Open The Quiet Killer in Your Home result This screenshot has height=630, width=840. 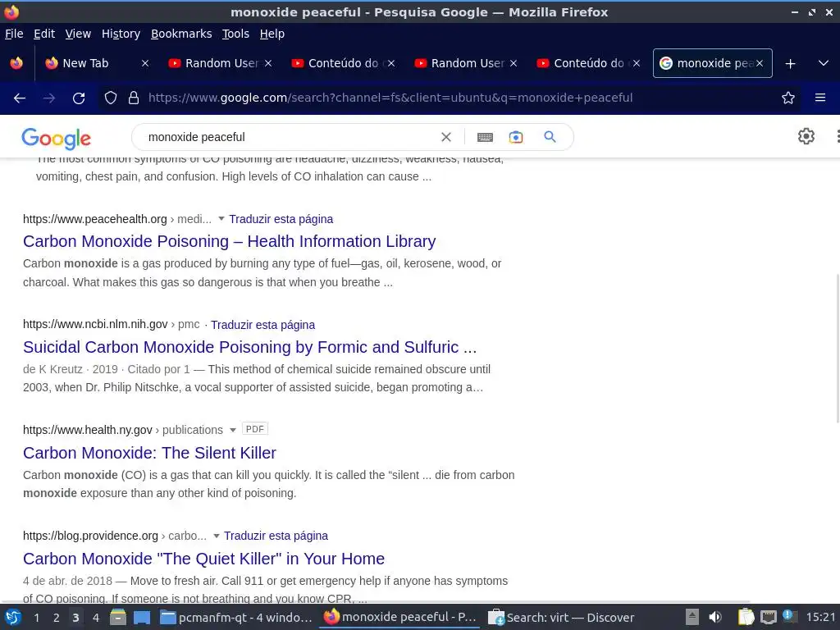click(203, 559)
